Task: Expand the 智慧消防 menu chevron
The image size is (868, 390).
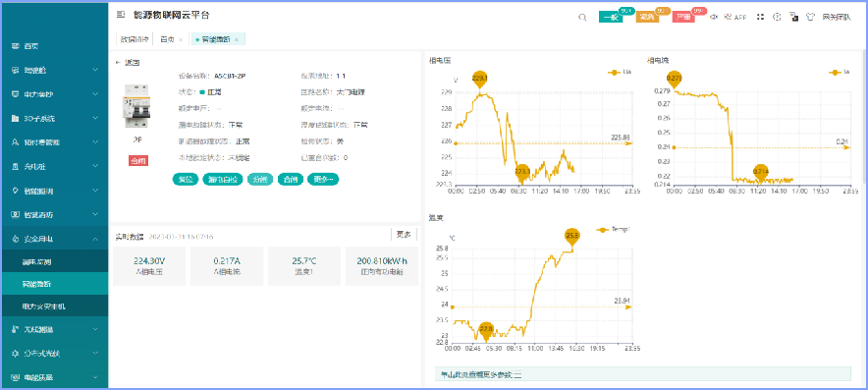Action: [x=95, y=214]
